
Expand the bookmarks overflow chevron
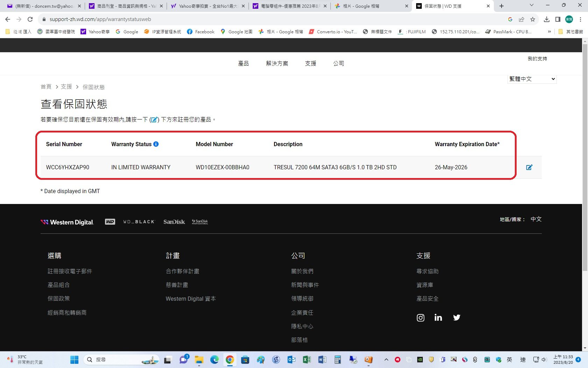point(549,32)
